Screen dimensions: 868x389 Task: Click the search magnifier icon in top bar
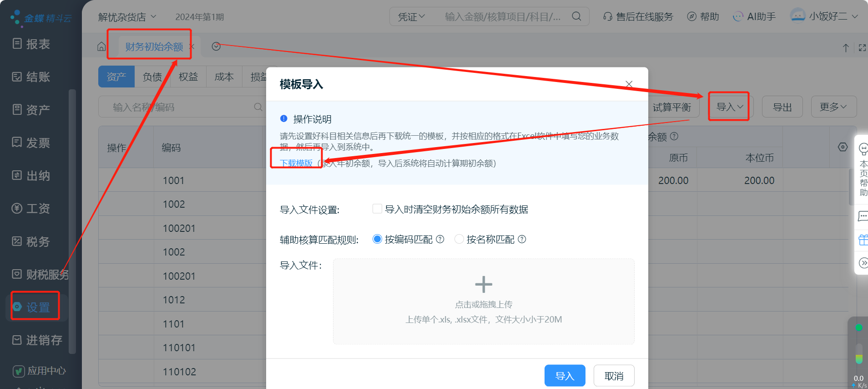pyautogui.click(x=576, y=16)
